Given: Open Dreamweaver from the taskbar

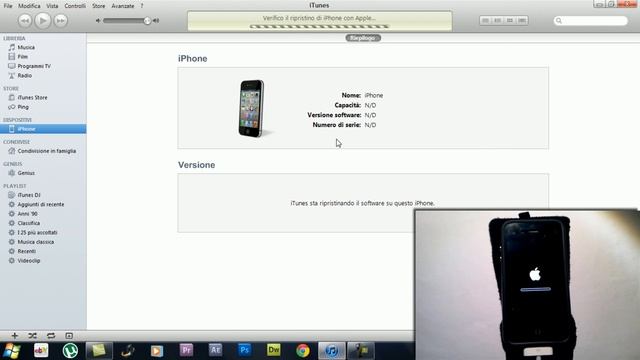Looking at the screenshot, I should [273, 350].
